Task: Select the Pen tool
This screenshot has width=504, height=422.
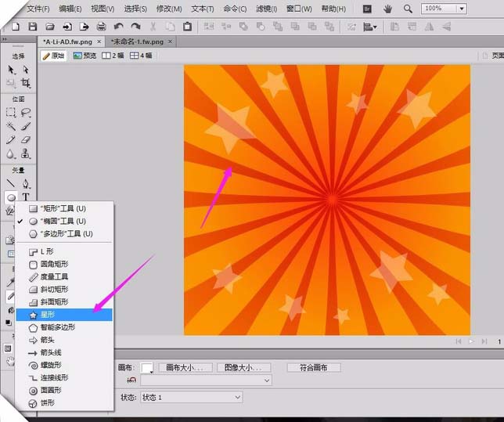Action: pos(26,183)
